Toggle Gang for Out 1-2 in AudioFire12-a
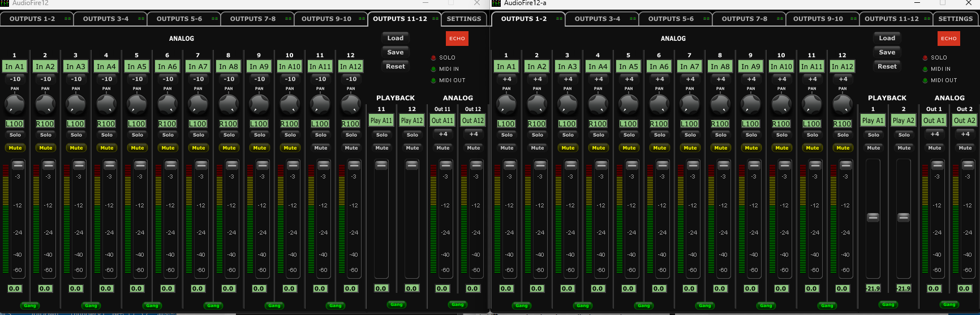Viewport: 980px width, 315px height. pos(949,304)
